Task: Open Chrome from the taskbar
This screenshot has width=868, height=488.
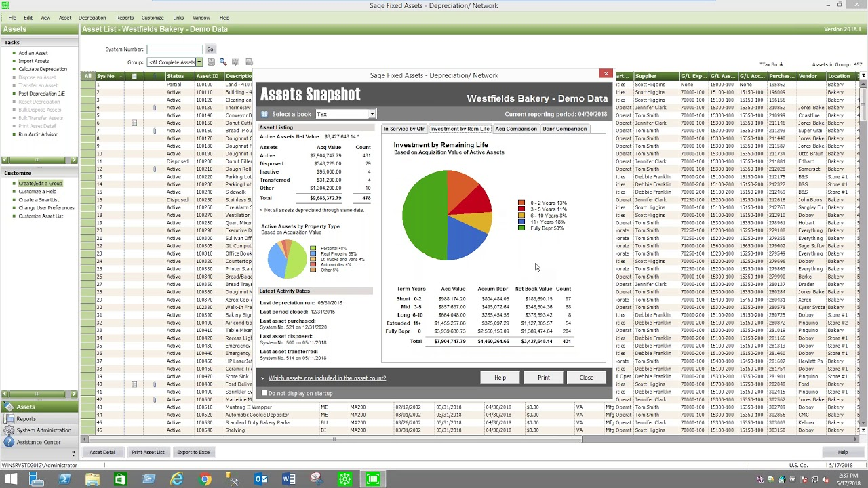Action: click(x=205, y=479)
